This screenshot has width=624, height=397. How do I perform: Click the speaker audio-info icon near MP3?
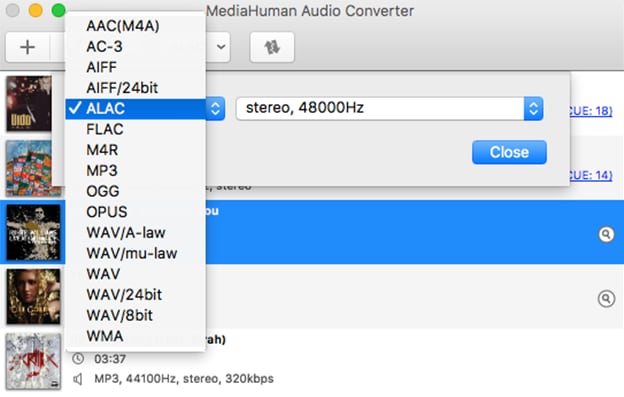pos(78,379)
